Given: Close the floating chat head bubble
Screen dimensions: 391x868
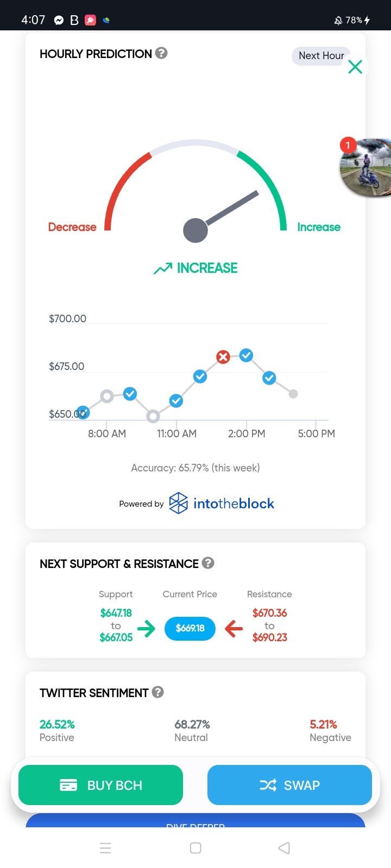Looking at the screenshot, I should coord(355,67).
